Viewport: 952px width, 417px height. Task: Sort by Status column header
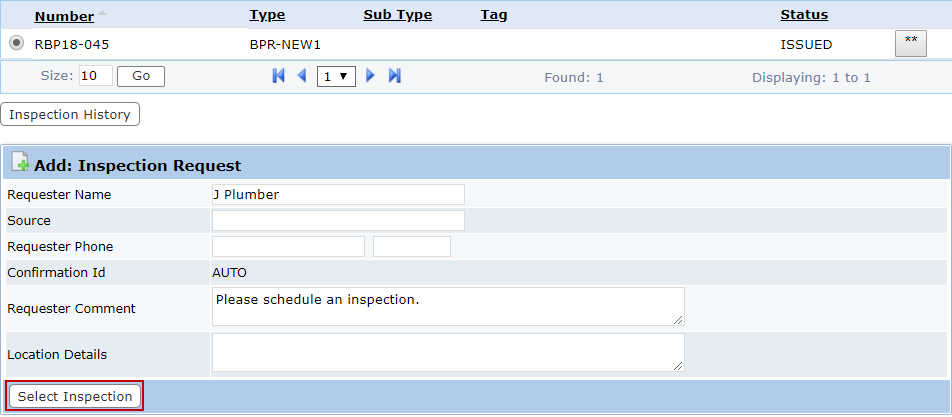point(804,15)
